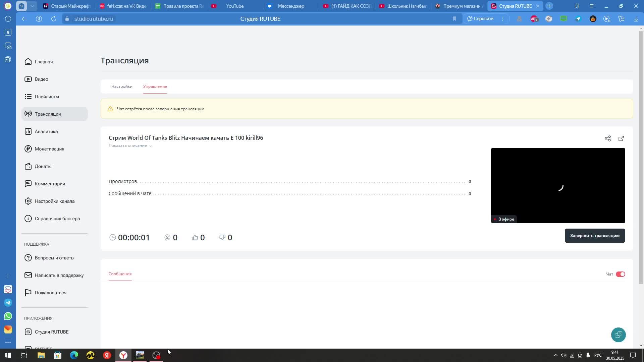644x362 pixels.
Task: Click the browser back arrow
Action: click(x=24, y=19)
